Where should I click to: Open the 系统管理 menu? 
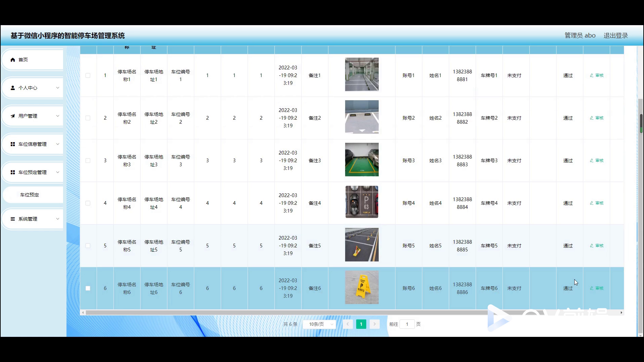33,219
